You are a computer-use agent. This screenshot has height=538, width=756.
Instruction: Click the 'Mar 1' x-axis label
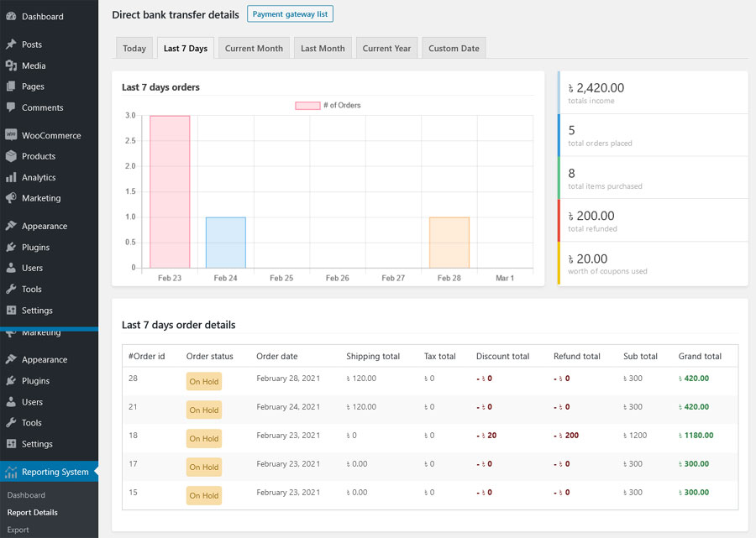coord(505,278)
